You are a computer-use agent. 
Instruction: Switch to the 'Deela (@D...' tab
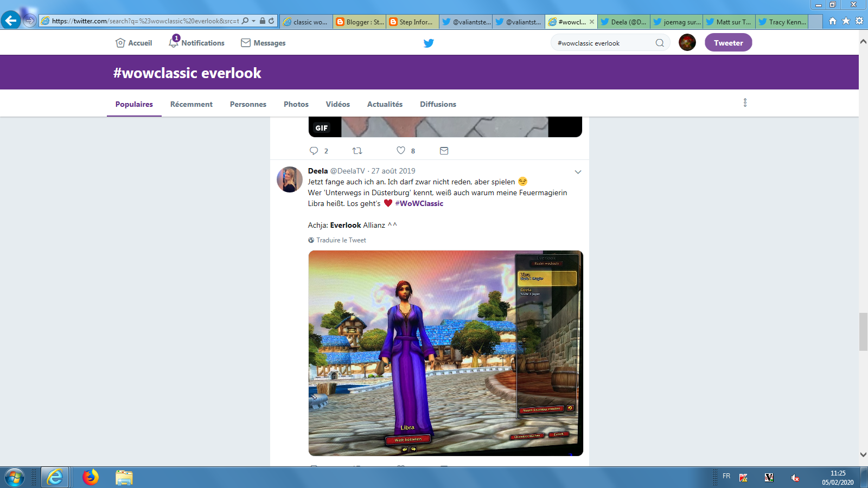624,22
